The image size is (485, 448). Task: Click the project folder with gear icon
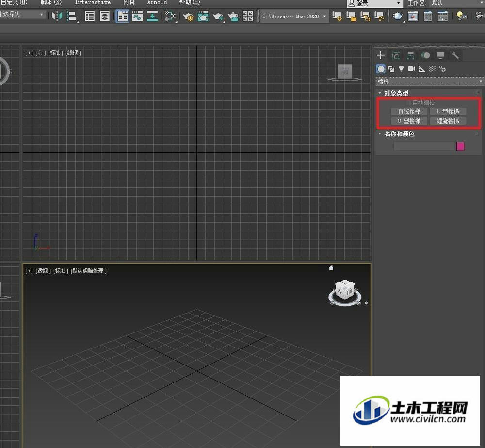[x=337, y=16]
